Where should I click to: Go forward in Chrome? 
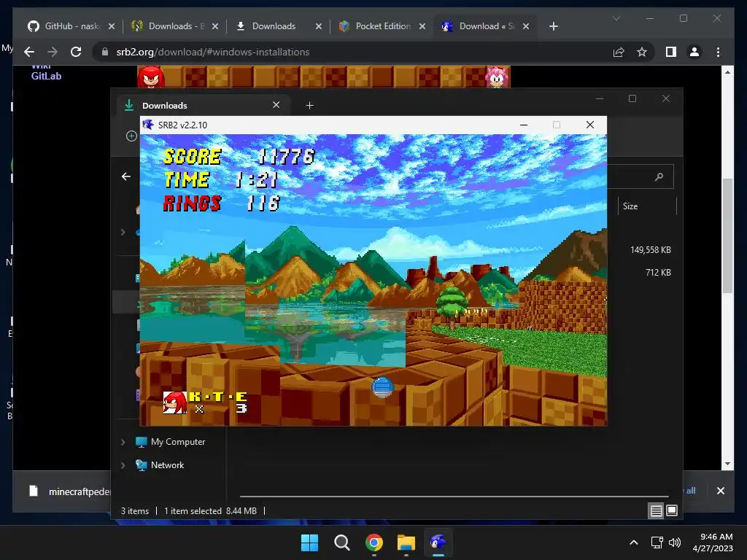point(53,52)
